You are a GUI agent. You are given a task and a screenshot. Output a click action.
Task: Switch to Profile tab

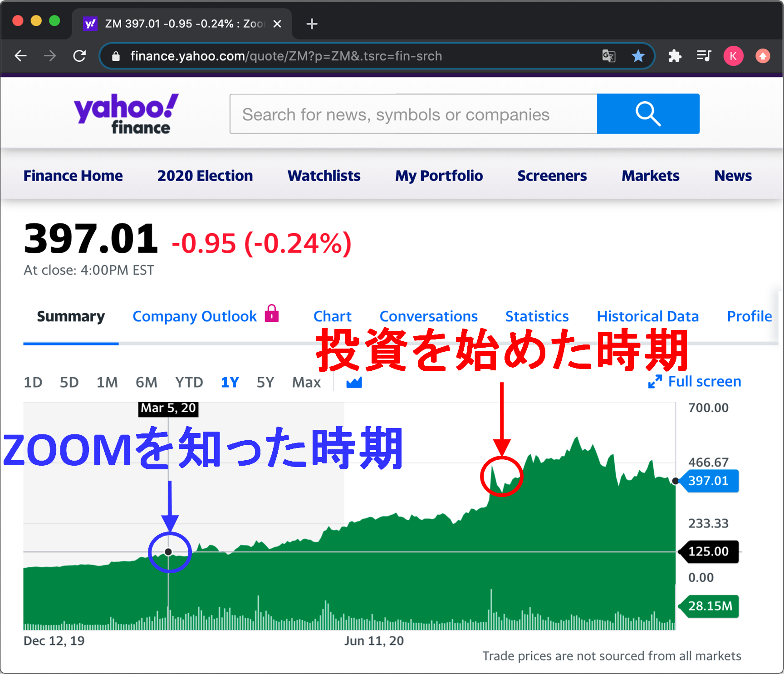click(750, 316)
